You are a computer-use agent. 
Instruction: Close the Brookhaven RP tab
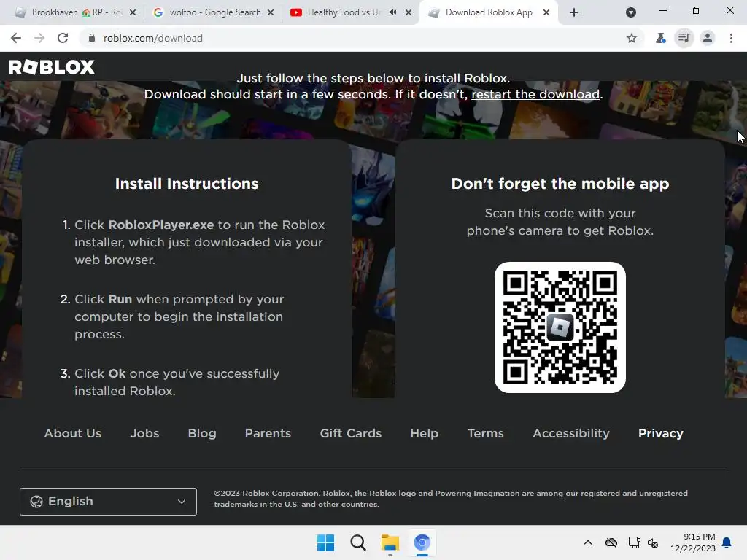pos(133,12)
